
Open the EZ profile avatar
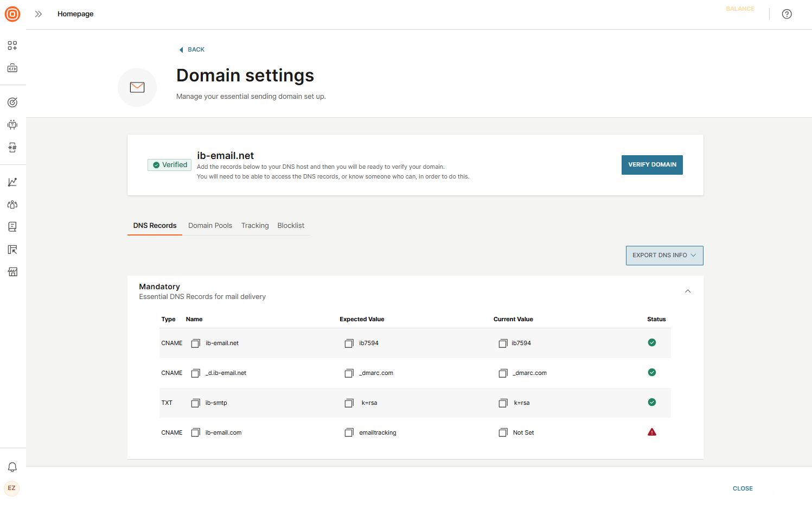(11, 488)
